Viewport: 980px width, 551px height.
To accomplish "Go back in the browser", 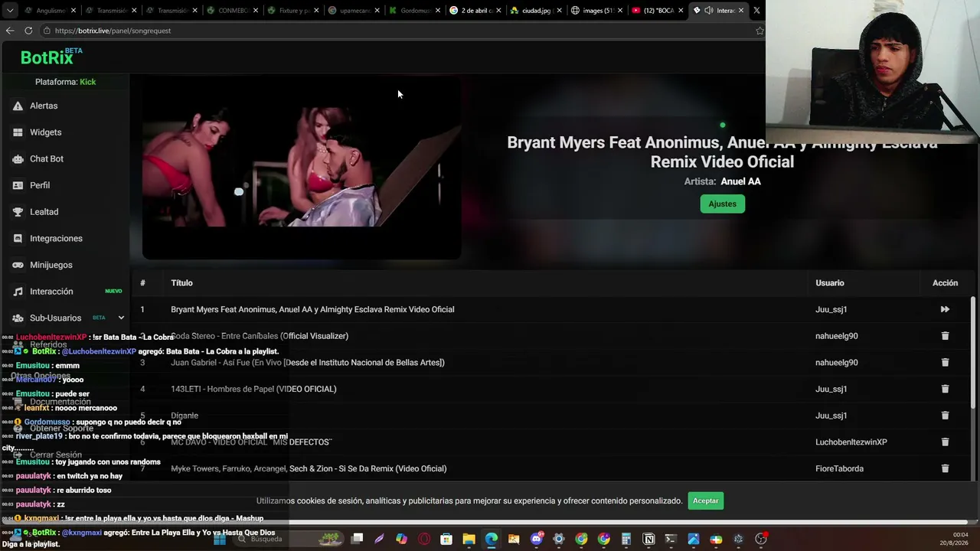I will 9,31.
